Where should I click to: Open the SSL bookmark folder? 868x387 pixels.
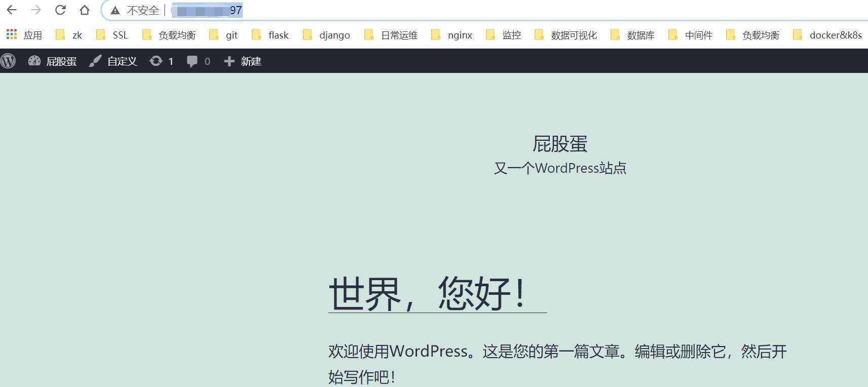click(x=112, y=35)
